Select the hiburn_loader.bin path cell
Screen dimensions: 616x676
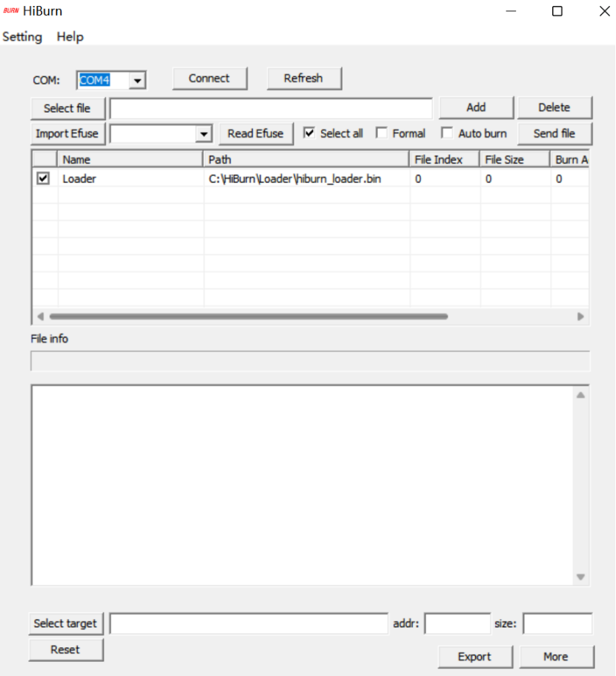[x=307, y=179]
